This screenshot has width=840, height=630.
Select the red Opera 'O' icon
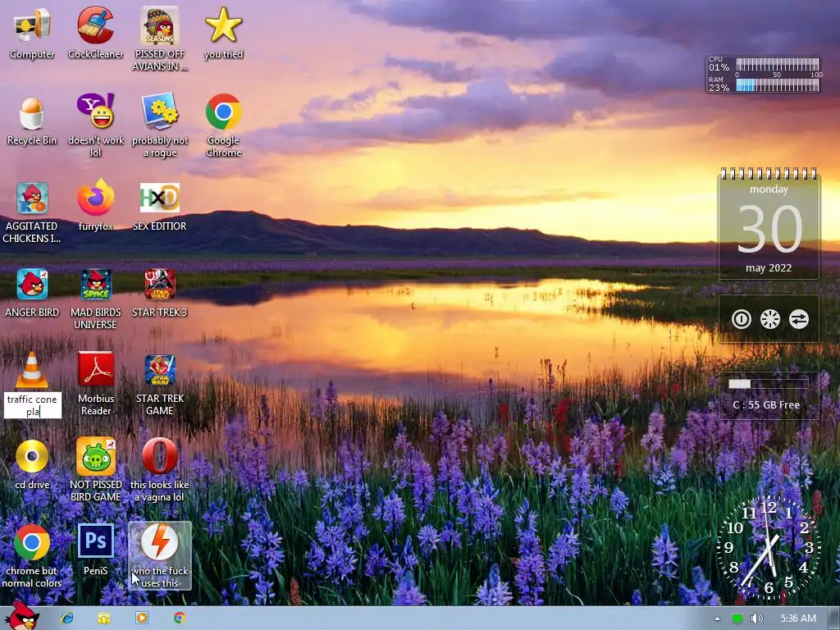coord(160,456)
